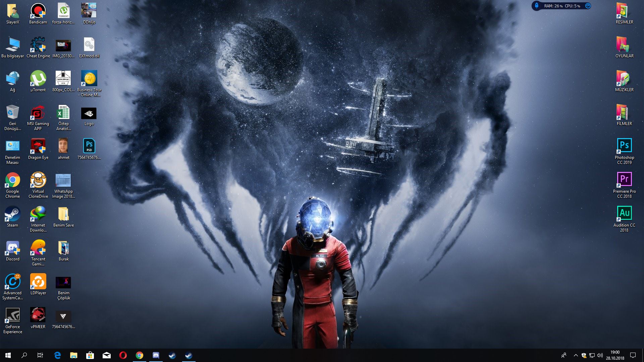The image size is (644, 362).
Task: Open the Action Center notifications
Action: click(x=633, y=355)
